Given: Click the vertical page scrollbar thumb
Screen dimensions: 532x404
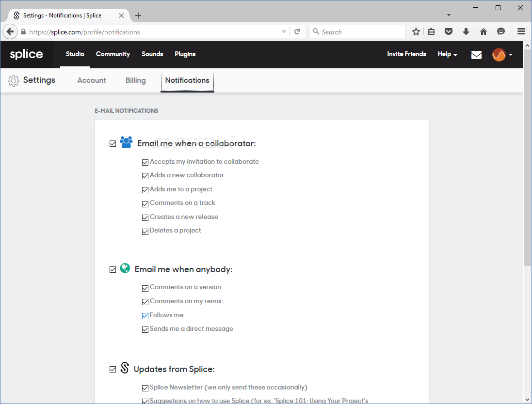Looking at the screenshot, I should (x=527, y=157).
